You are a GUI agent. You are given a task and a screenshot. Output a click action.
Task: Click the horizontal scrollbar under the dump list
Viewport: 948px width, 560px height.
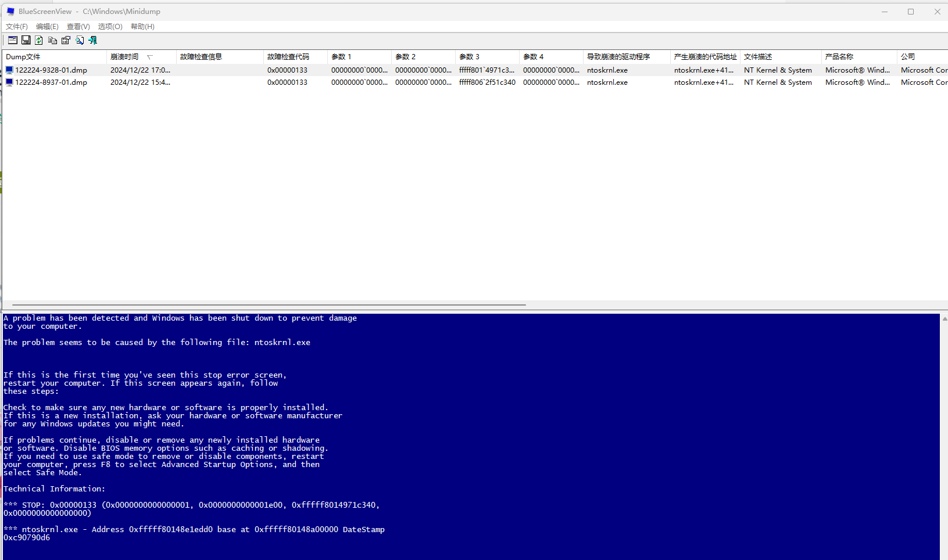pos(269,305)
